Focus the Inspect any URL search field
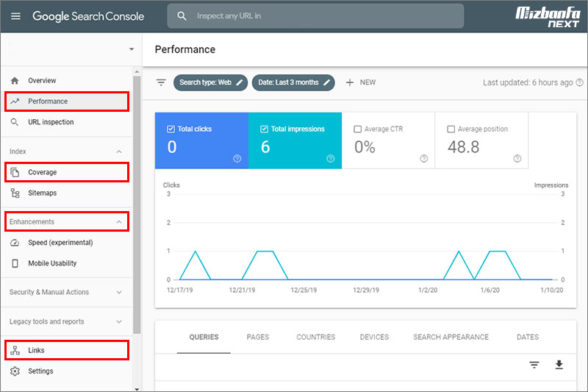588x392 pixels. coord(315,16)
